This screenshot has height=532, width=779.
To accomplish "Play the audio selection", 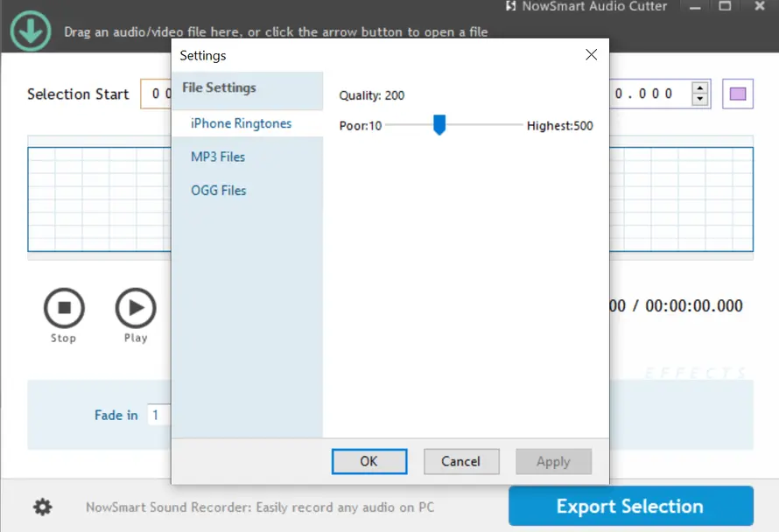I will tap(136, 309).
